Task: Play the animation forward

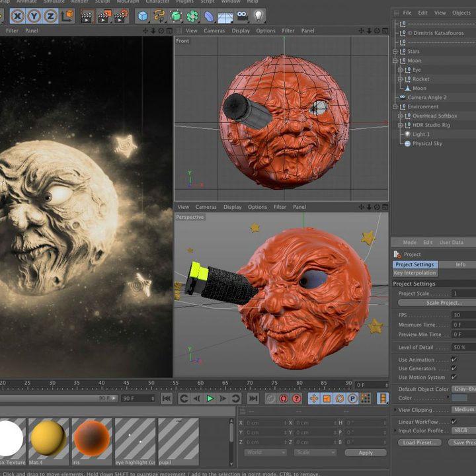Action: (210, 398)
